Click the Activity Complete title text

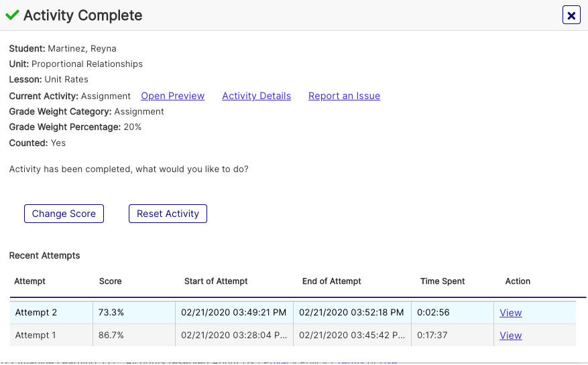pos(83,15)
